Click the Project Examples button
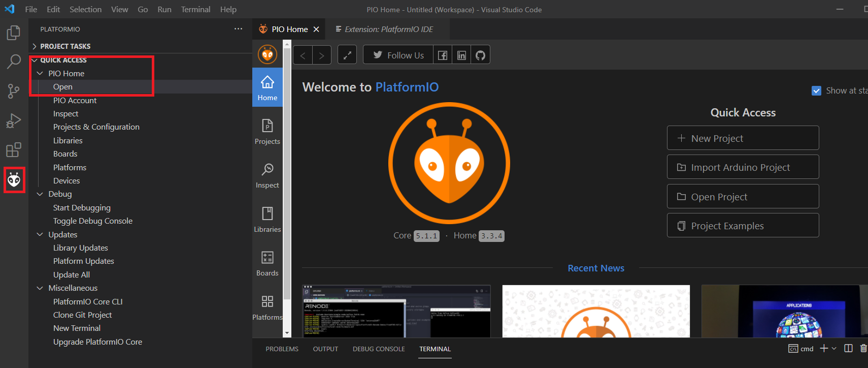The height and width of the screenshot is (368, 868). click(743, 225)
